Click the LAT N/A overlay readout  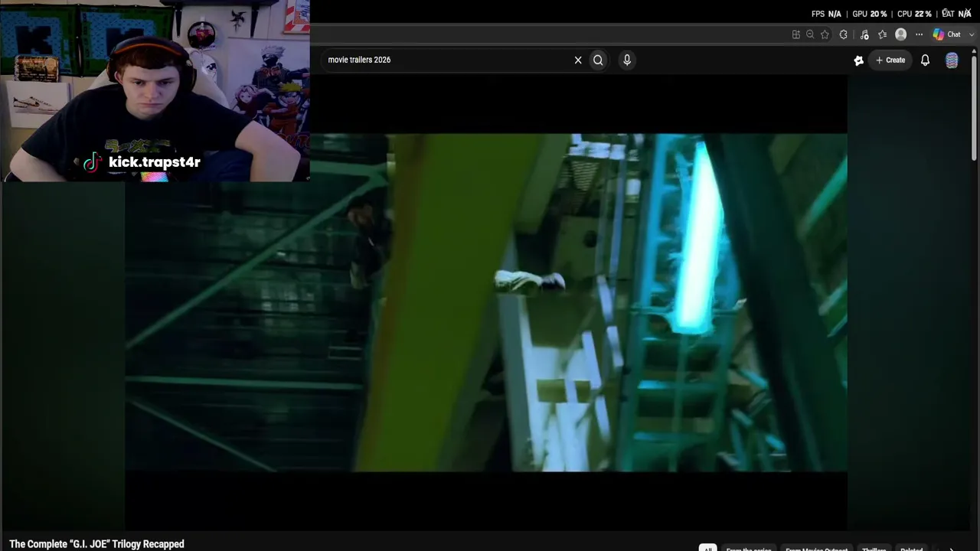click(956, 14)
